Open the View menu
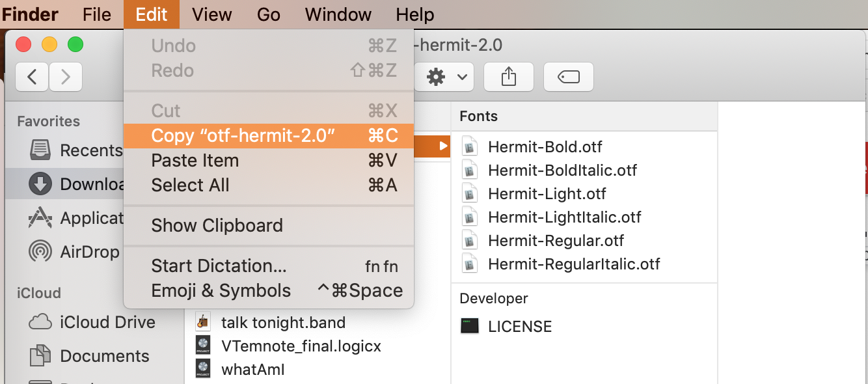This screenshot has height=384, width=868. (x=212, y=14)
